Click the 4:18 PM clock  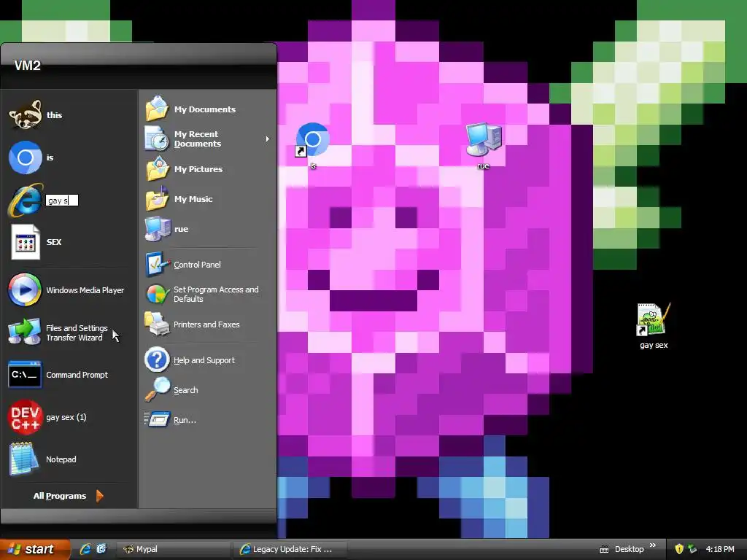pos(720,549)
